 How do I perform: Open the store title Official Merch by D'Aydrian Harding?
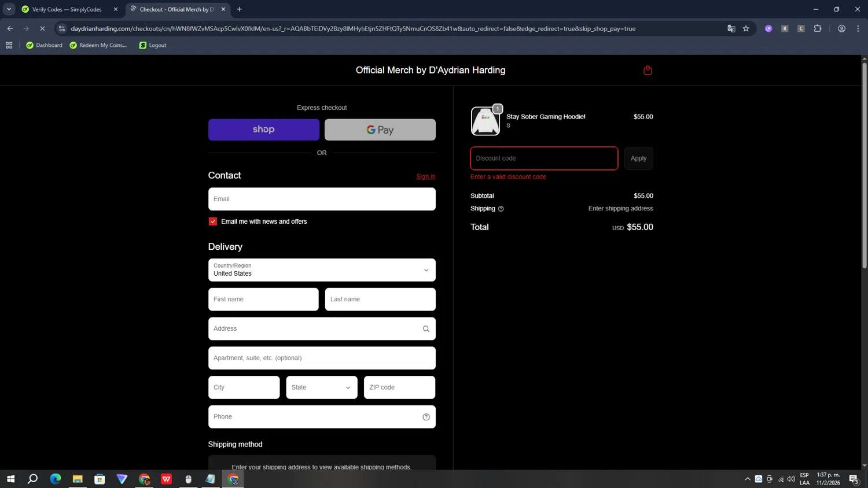(x=431, y=70)
